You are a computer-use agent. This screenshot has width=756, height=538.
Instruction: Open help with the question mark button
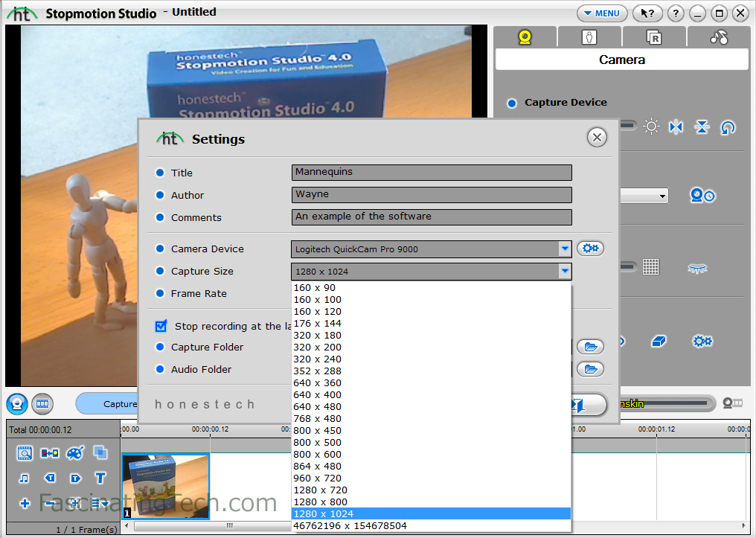pos(676,13)
